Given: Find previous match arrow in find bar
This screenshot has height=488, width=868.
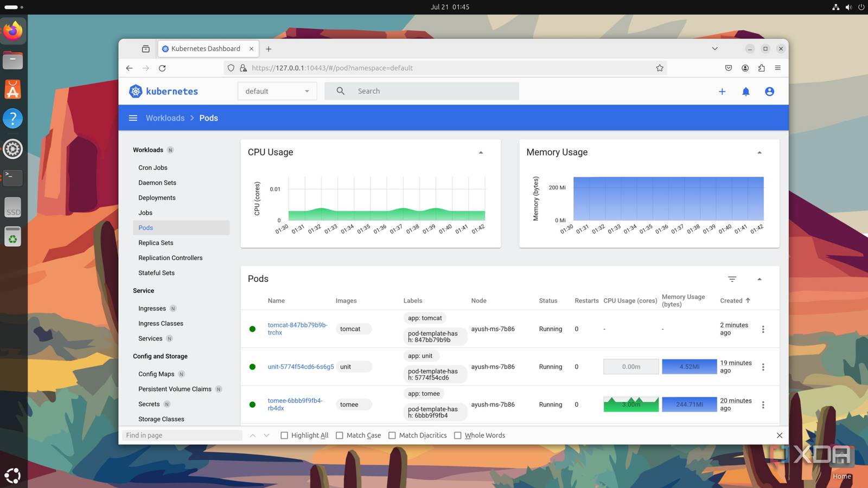Looking at the screenshot, I should [x=253, y=435].
